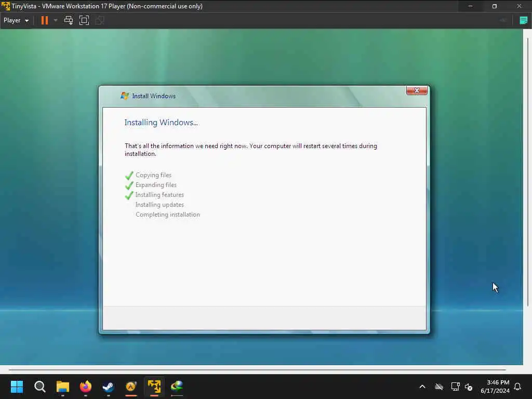Open Firefox from taskbar
Screen dimensions: 532x399
pos(86,387)
